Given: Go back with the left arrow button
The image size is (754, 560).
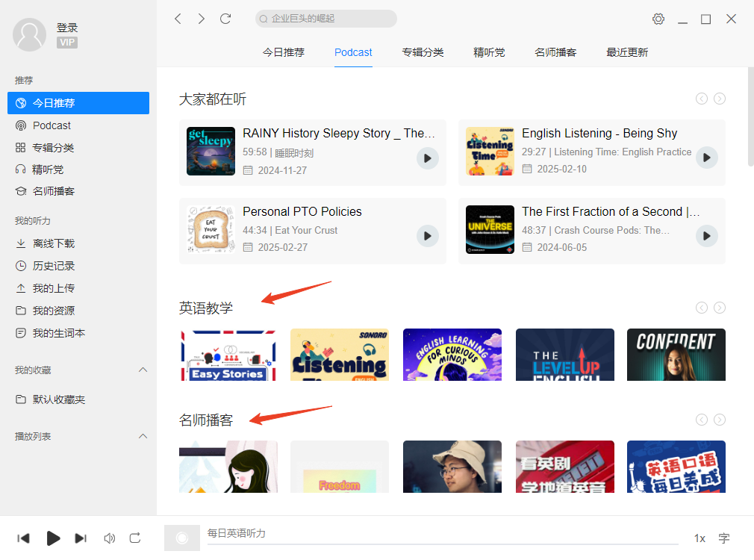Looking at the screenshot, I should [x=178, y=19].
